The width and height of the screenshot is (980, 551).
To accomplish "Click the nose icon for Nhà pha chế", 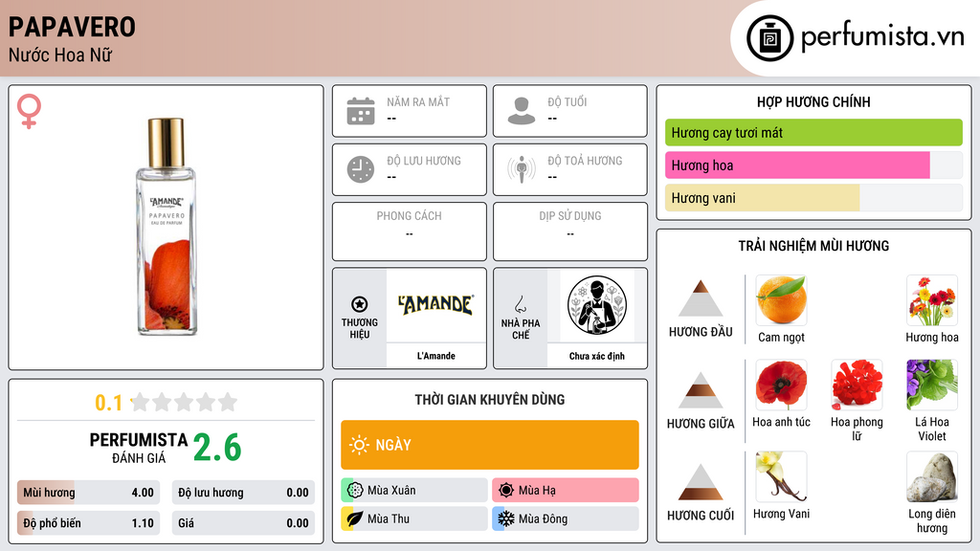I will point(520,304).
